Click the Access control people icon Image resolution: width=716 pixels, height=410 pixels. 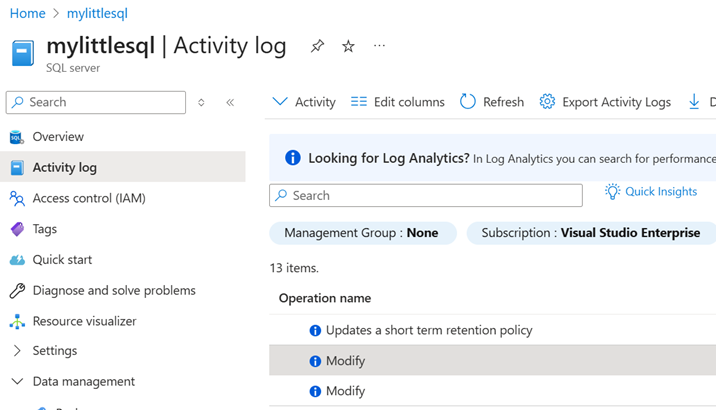pos(17,198)
